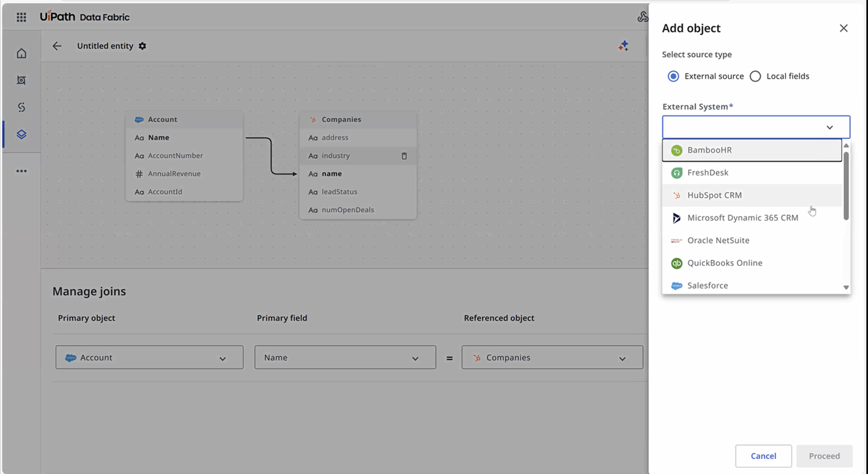Click the HubSpot icon on Companies card
The width and height of the screenshot is (868, 474).
313,119
